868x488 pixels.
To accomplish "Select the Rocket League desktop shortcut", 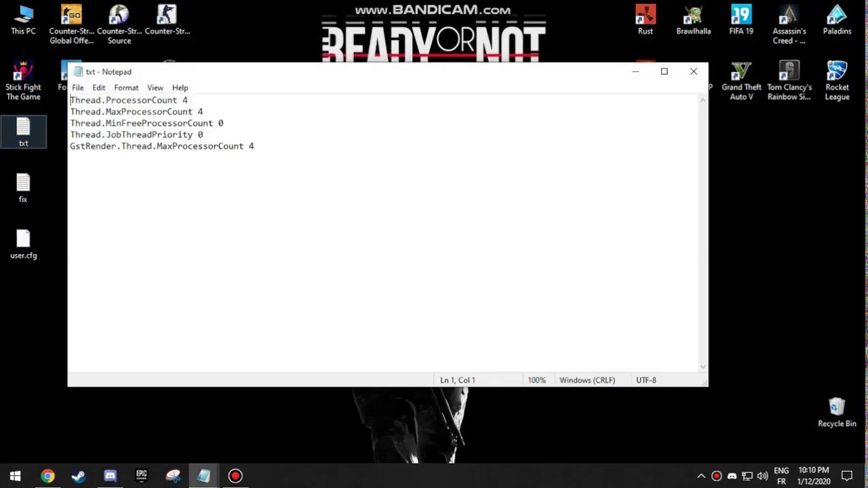I will coord(837,81).
